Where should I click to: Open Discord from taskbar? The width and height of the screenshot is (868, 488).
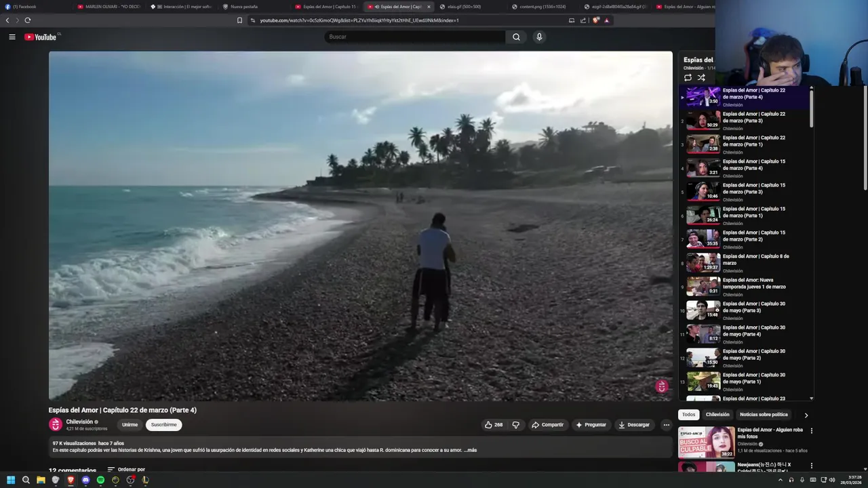tap(85, 480)
